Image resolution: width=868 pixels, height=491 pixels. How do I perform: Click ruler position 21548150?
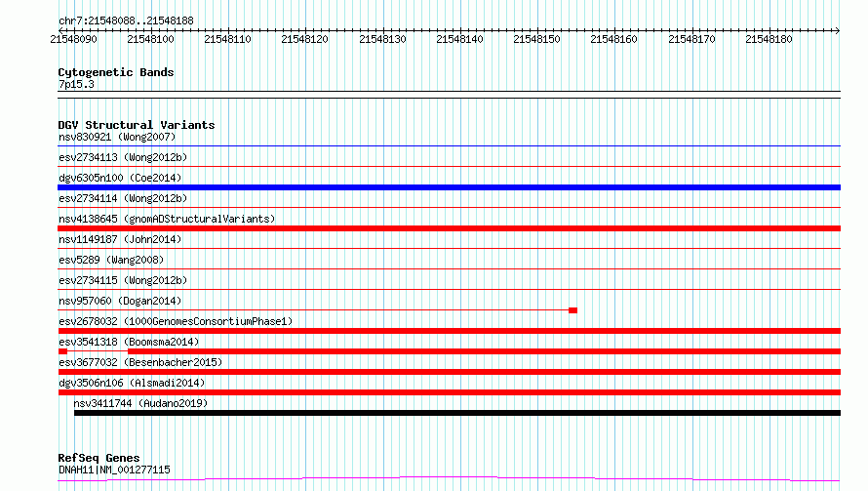[x=536, y=39]
